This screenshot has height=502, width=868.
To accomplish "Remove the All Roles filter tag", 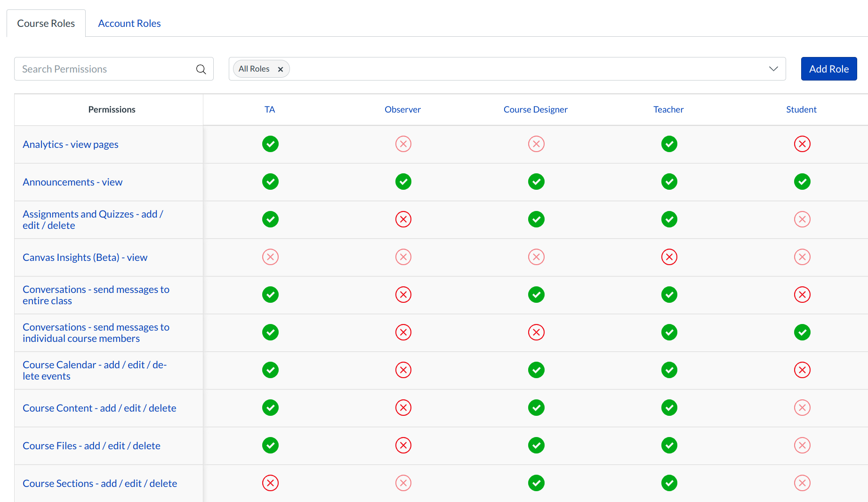I will pyautogui.click(x=281, y=69).
